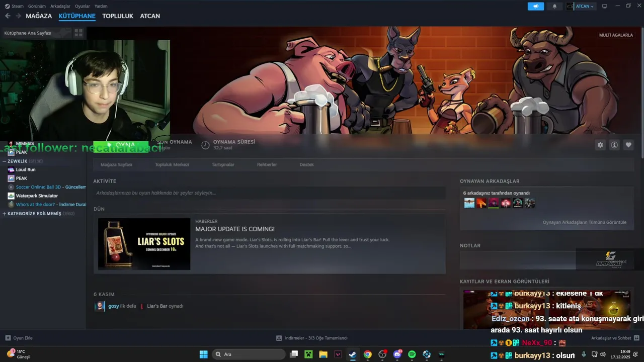This screenshot has height=362, width=644.
Task: Select PEAK under the ZEWKLİK category
Action: pyautogui.click(x=22, y=178)
